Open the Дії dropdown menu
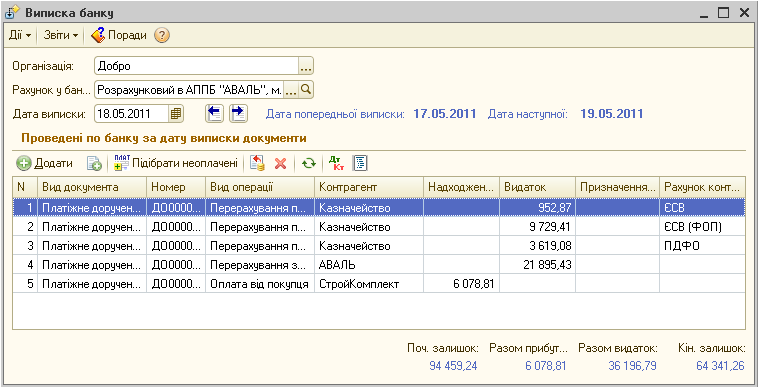This screenshot has height=387, width=758. coord(20,35)
